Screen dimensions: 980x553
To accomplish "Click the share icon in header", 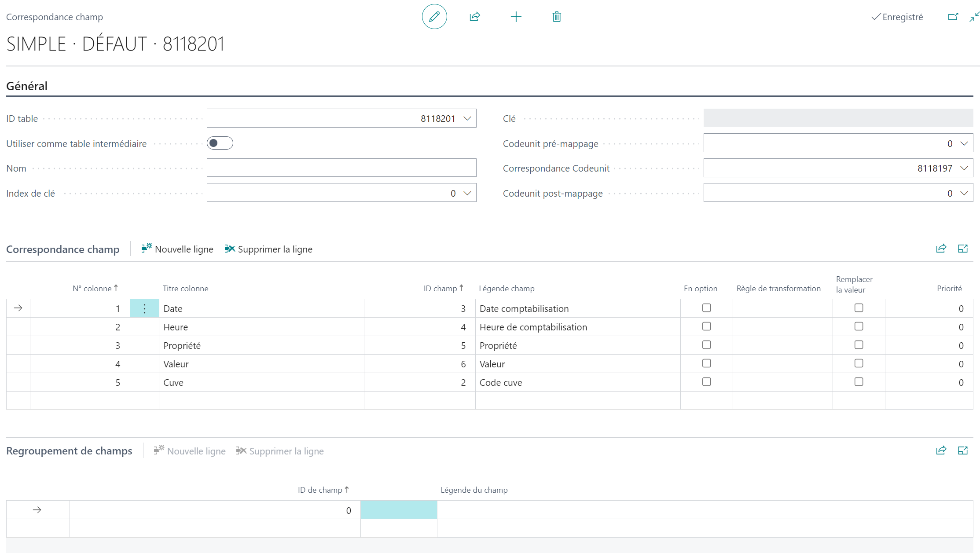I will coord(475,17).
